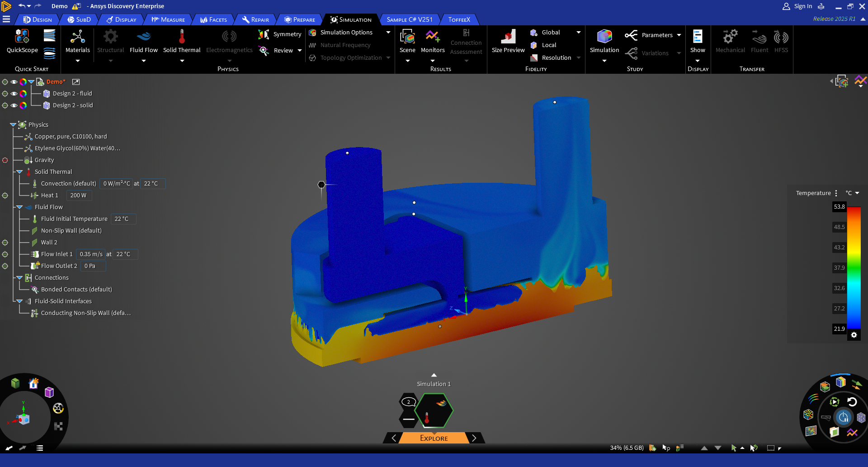Switch to the Prepare ribbon tab
The width and height of the screenshot is (868, 467).
coord(299,19)
